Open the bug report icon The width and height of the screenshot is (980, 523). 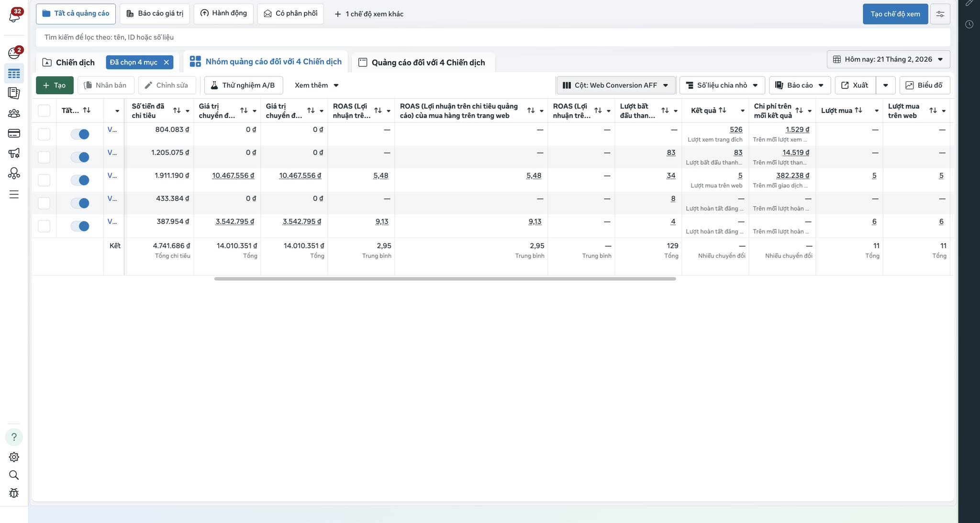pyautogui.click(x=14, y=493)
